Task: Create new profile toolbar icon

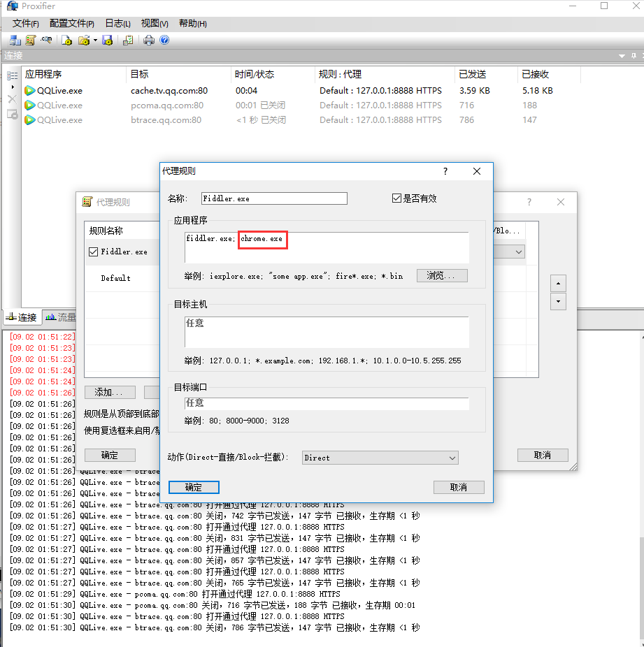Action: tap(66, 40)
